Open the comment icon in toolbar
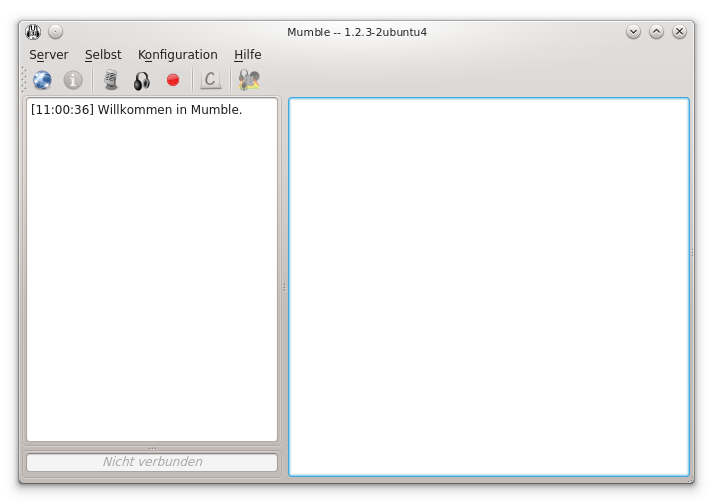Viewport: 714px width, 504px height. click(x=210, y=80)
